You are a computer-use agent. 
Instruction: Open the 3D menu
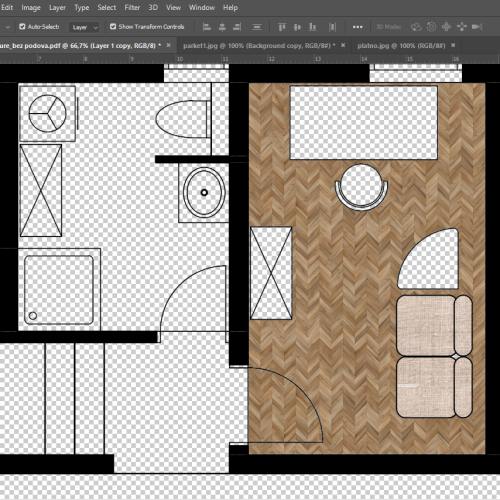(153, 7)
